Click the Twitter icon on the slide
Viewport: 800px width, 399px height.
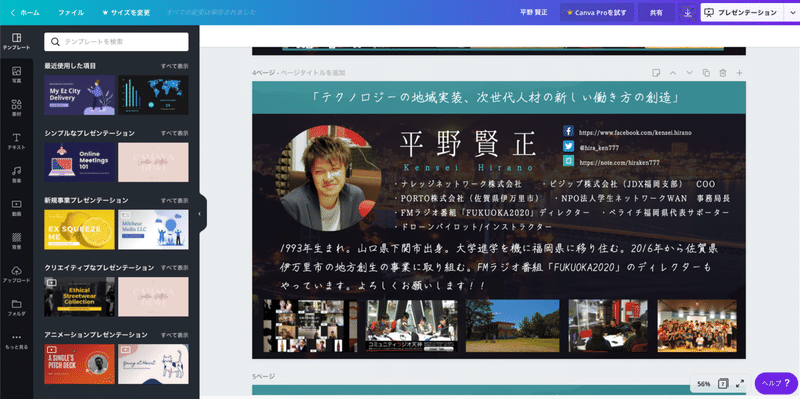tap(568, 146)
